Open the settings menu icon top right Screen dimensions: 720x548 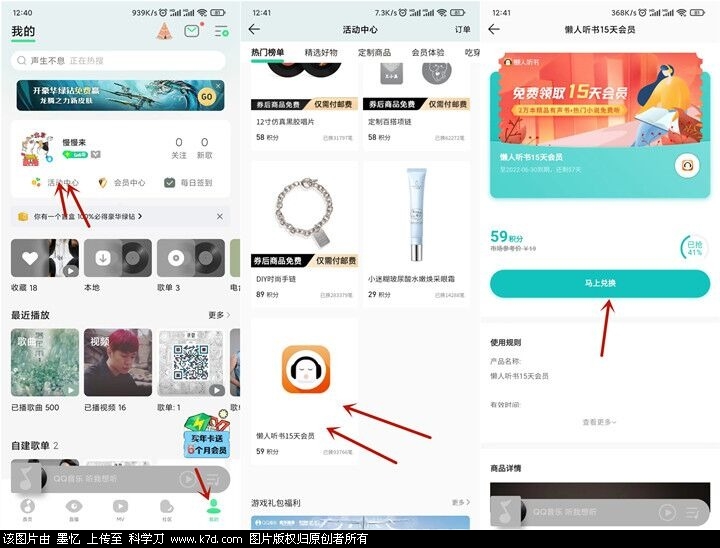click(x=221, y=31)
